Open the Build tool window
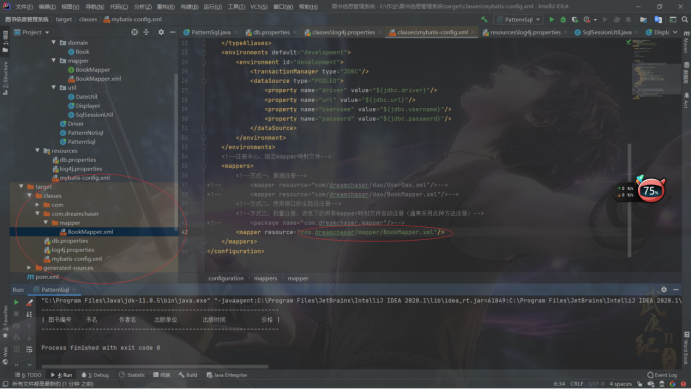Screen dimensions: 692x389 point(188,375)
